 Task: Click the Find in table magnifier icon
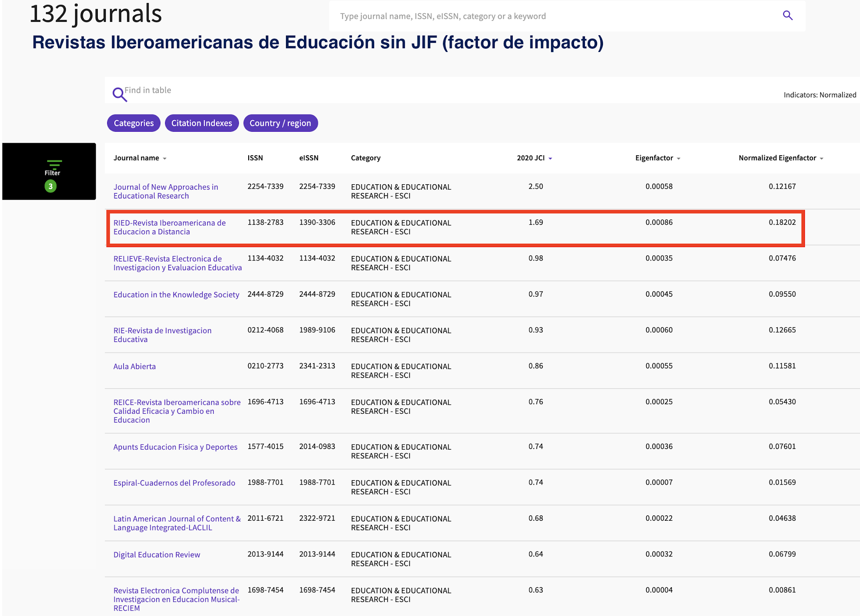coord(119,94)
